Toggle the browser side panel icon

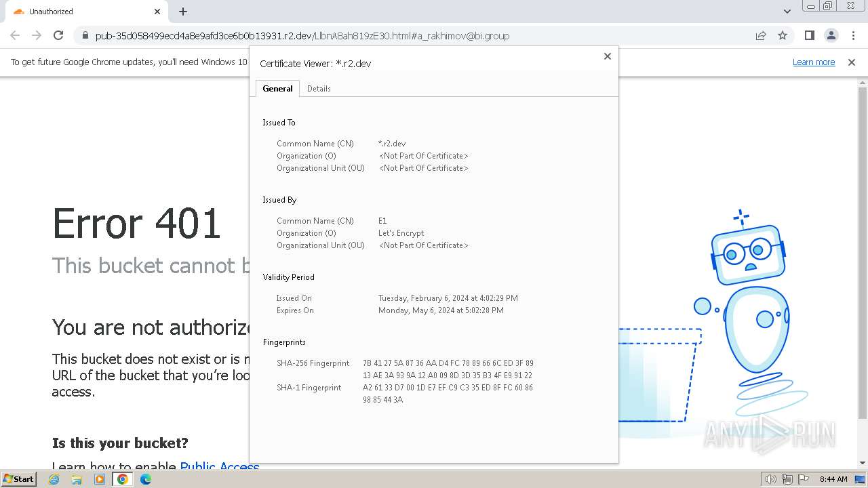coord(809,35)
